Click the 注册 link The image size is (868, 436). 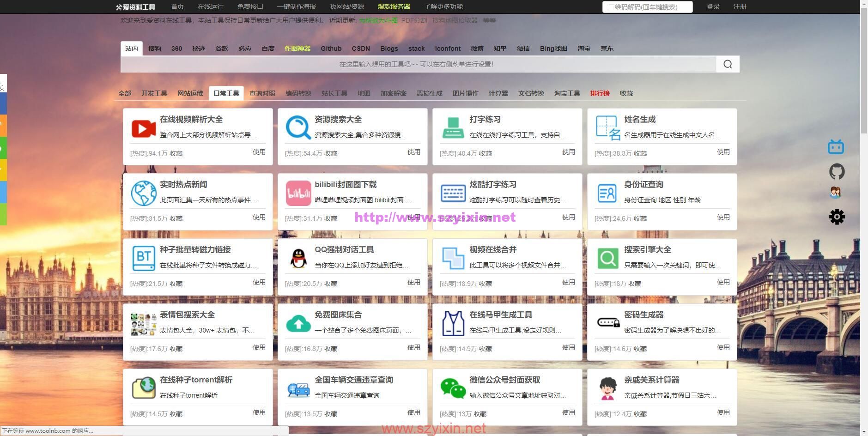click(x=740, y=6)
